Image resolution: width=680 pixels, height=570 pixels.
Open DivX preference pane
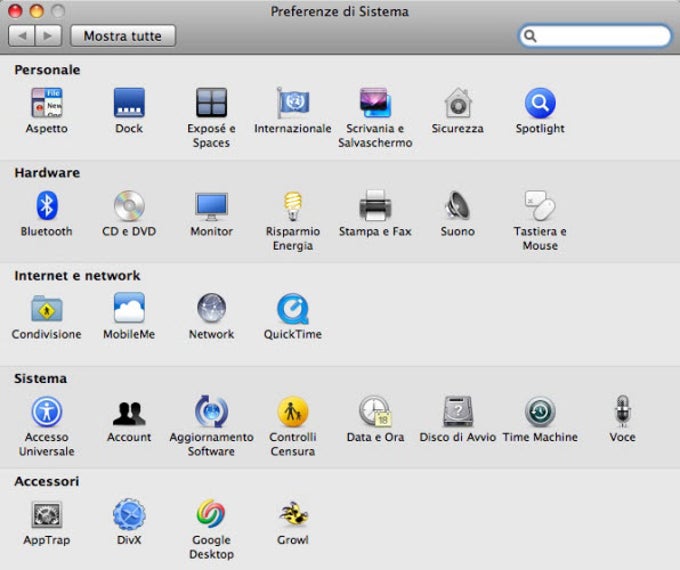click(129, 514)
